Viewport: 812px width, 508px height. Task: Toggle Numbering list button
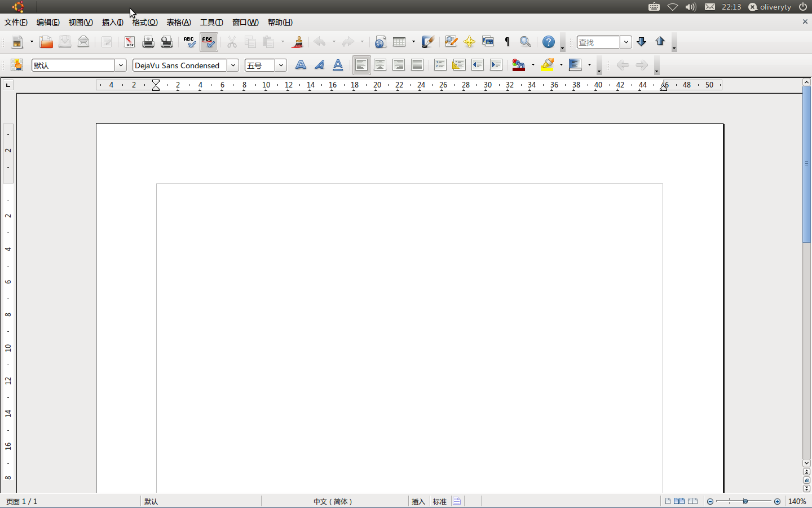coord(440,65)
